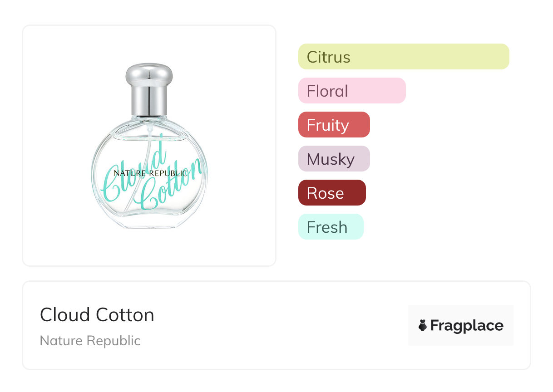
Task: Select the Floral accord bar
Action: point(351,91)
